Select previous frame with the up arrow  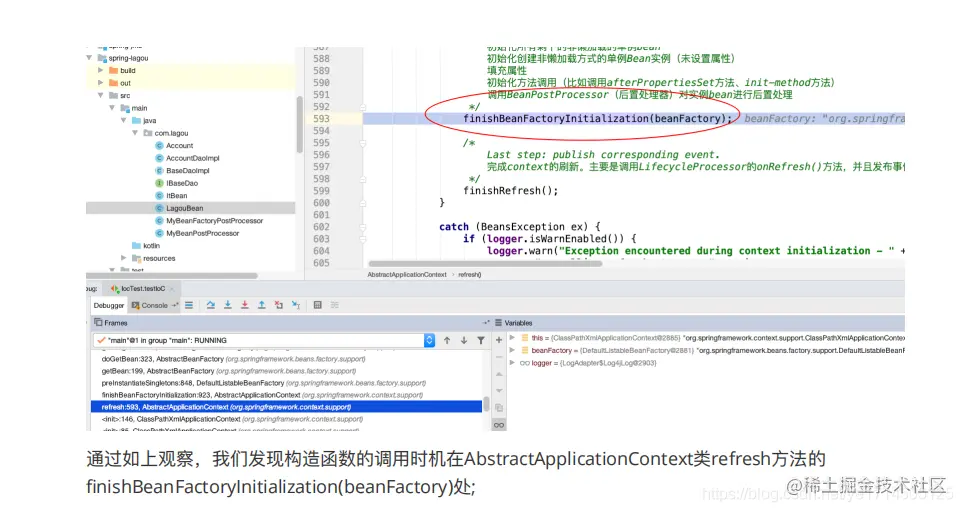click(447, 340)
